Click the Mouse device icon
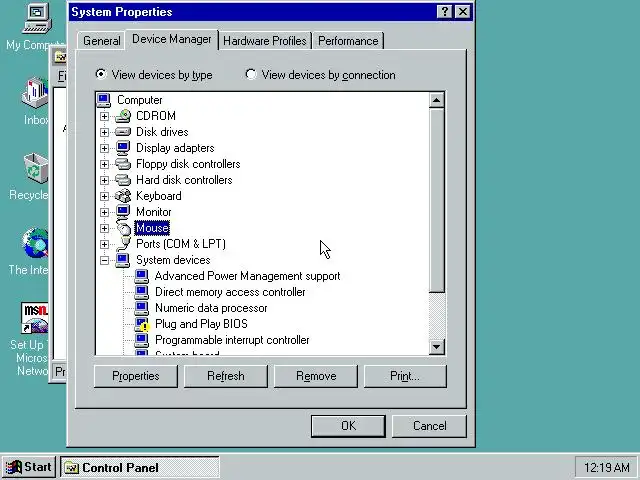Screen dimensions: 640x480 tap(124, 228)
